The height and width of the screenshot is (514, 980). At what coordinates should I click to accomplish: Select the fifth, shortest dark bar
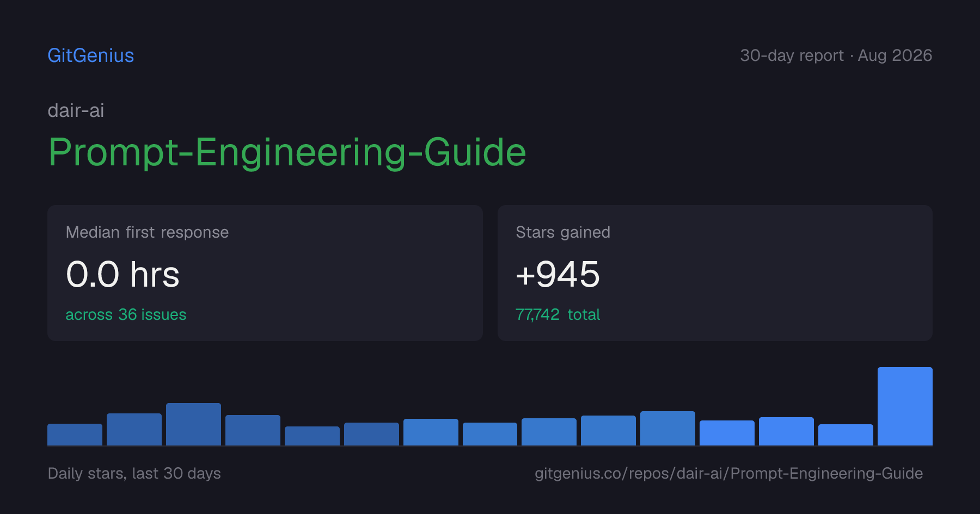click(x=312, y=436)
